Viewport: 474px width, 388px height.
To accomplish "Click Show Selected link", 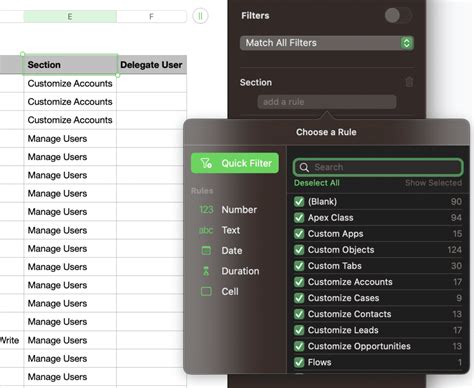I will [433, 183].
